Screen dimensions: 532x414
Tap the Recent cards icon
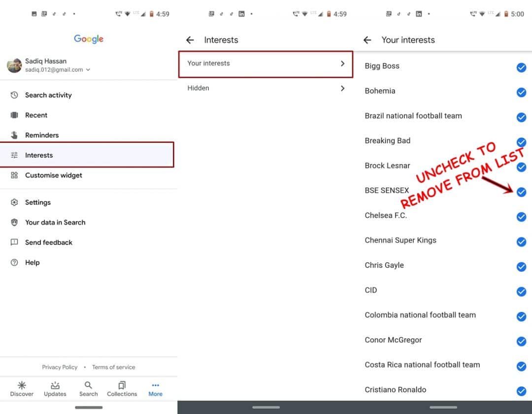click(x=14, y=115)
